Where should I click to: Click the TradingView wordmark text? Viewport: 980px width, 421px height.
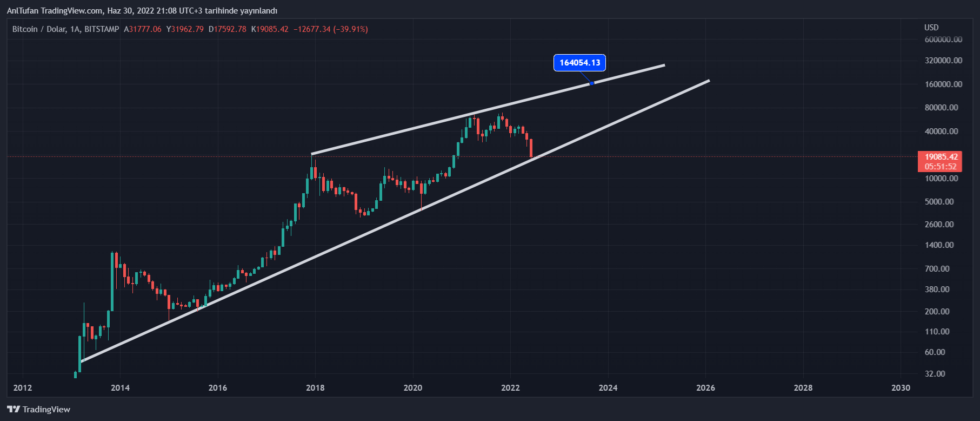[46, 409]
